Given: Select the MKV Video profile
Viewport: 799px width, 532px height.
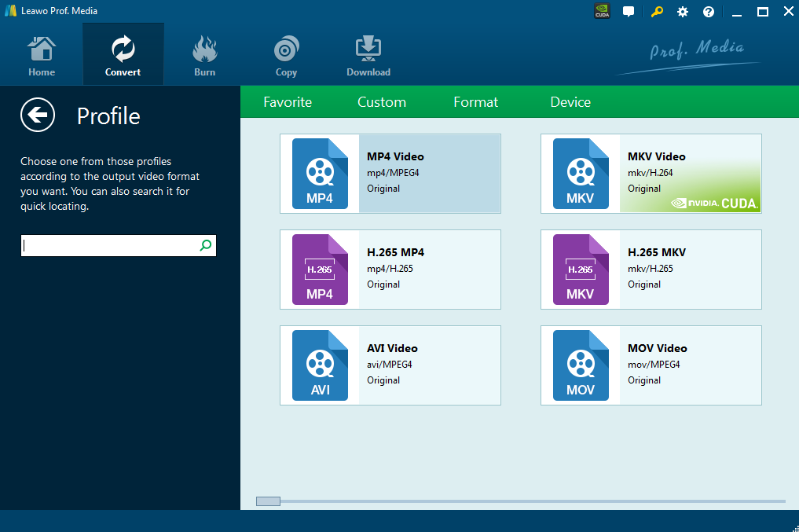Looking at the screenshot, I should pyautogui.click(x=651, y=174).
